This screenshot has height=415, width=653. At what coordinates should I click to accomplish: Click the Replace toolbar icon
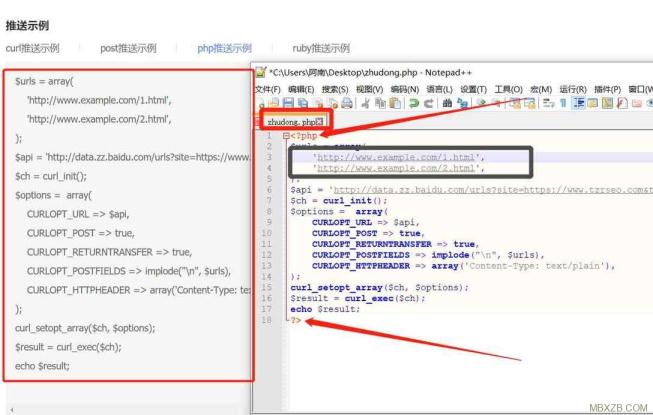[x=462, y=103]
